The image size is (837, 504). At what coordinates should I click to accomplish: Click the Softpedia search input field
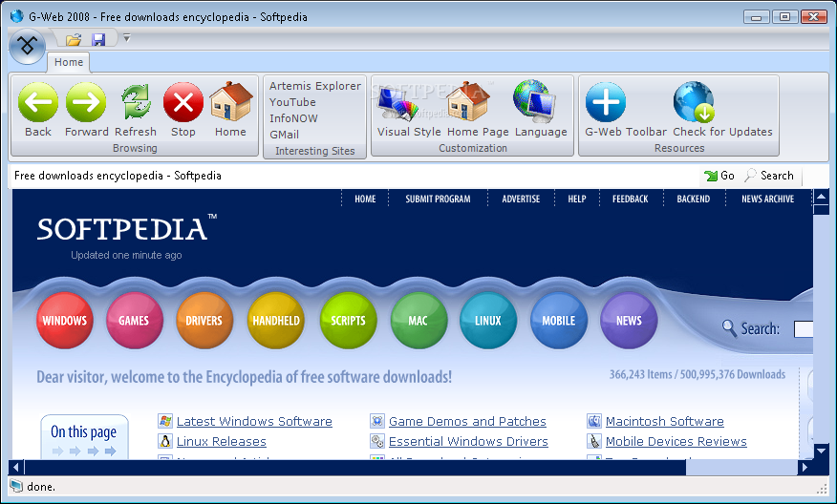(x=804, y=329)
